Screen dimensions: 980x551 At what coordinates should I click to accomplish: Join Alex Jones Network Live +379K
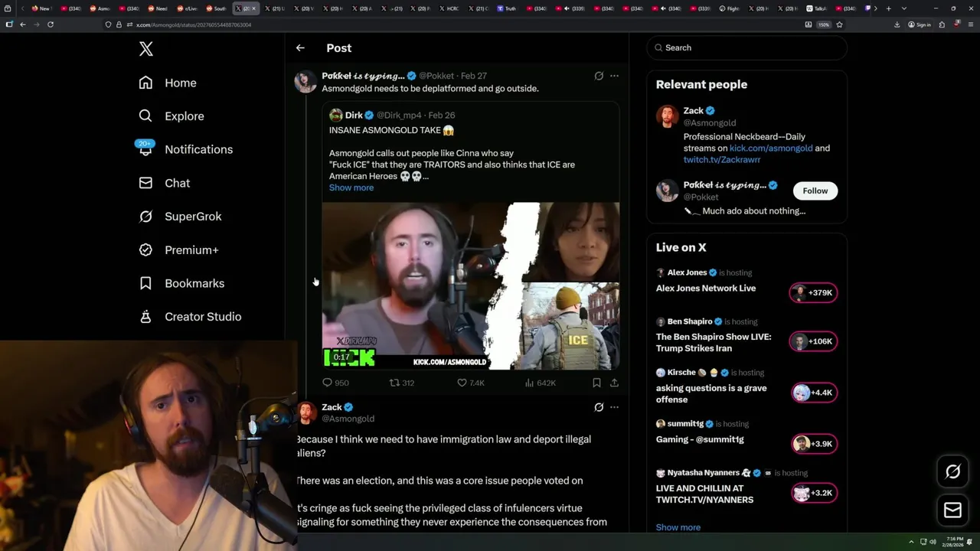[x=813, y=292]
